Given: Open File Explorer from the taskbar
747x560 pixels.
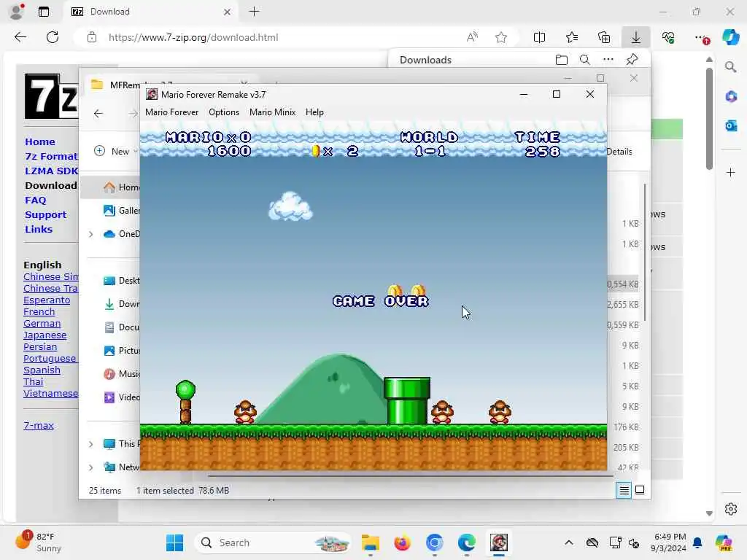Looking at the screenshot, I should coord(370,542).
